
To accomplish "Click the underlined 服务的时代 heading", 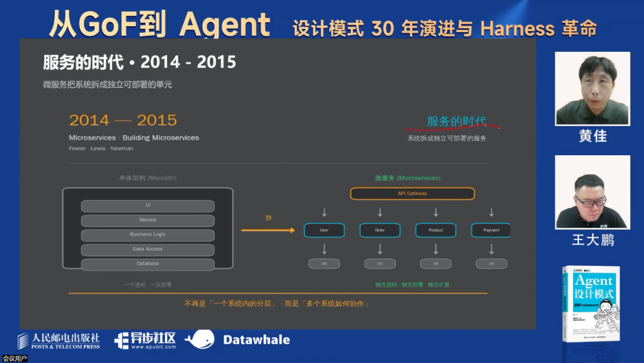I will [x=456, y=122].
